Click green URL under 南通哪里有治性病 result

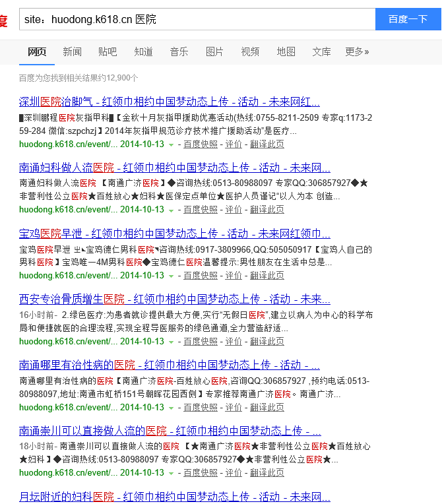pos(68,407)
